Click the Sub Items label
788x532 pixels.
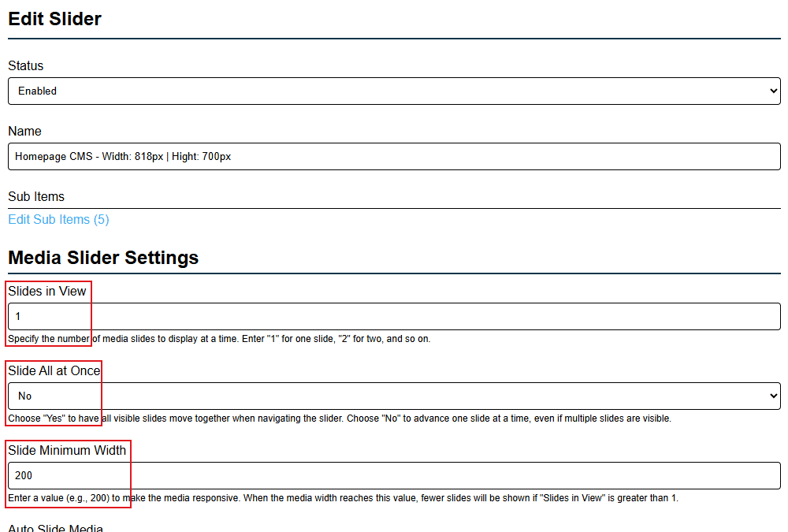click(x=36, y=196)
